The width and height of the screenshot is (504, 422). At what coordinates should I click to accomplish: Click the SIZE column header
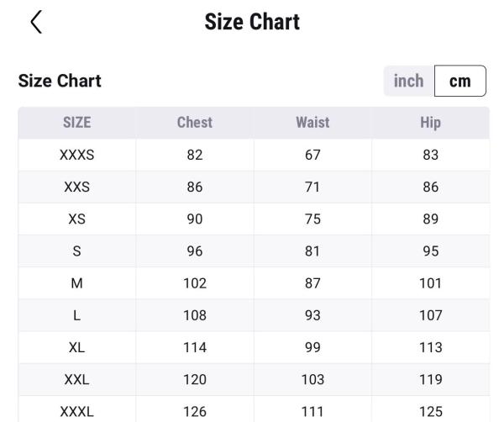(76, 123)
